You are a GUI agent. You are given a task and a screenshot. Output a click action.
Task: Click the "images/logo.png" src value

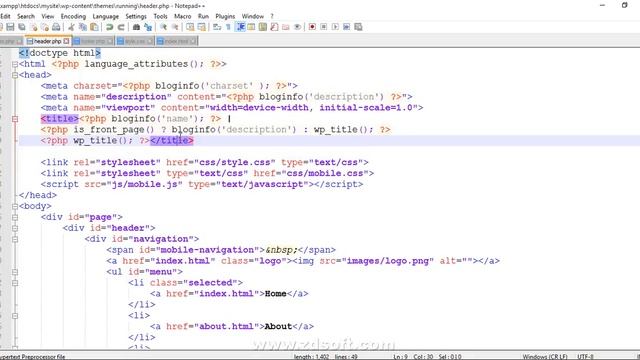pos(388,261)
